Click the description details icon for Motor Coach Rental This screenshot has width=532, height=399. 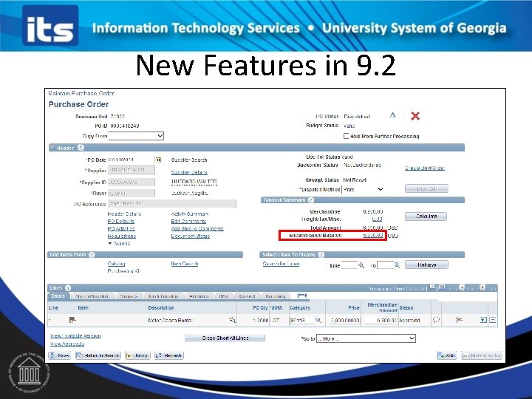click(232, 320)
